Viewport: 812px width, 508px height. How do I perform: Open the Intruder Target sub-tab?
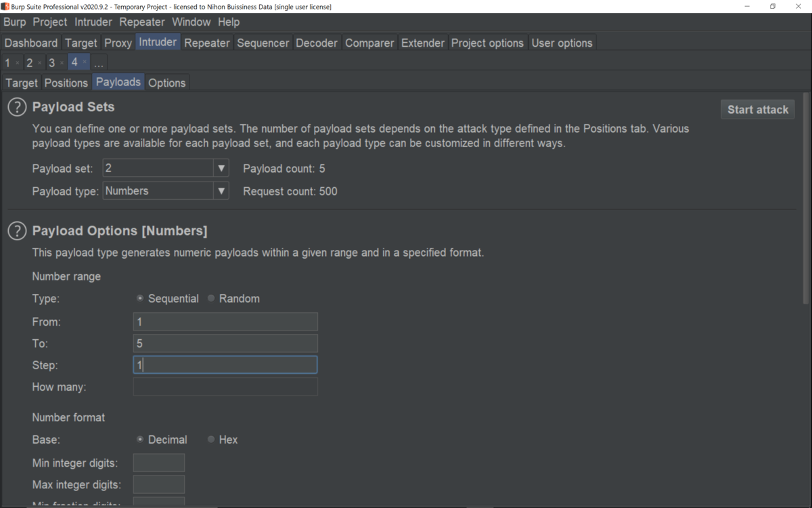pyautogui.click(x=22, y=83)
